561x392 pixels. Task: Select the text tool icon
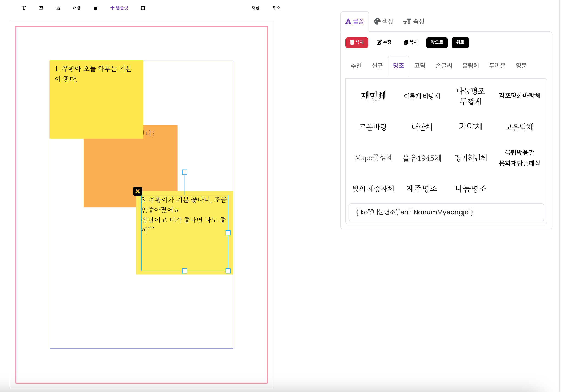point(24,8)
